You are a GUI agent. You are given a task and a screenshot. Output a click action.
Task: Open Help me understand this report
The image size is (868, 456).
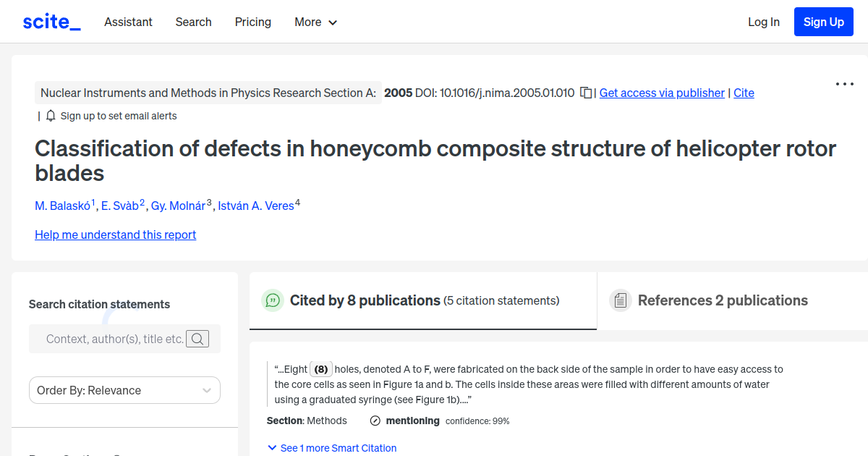115,235
